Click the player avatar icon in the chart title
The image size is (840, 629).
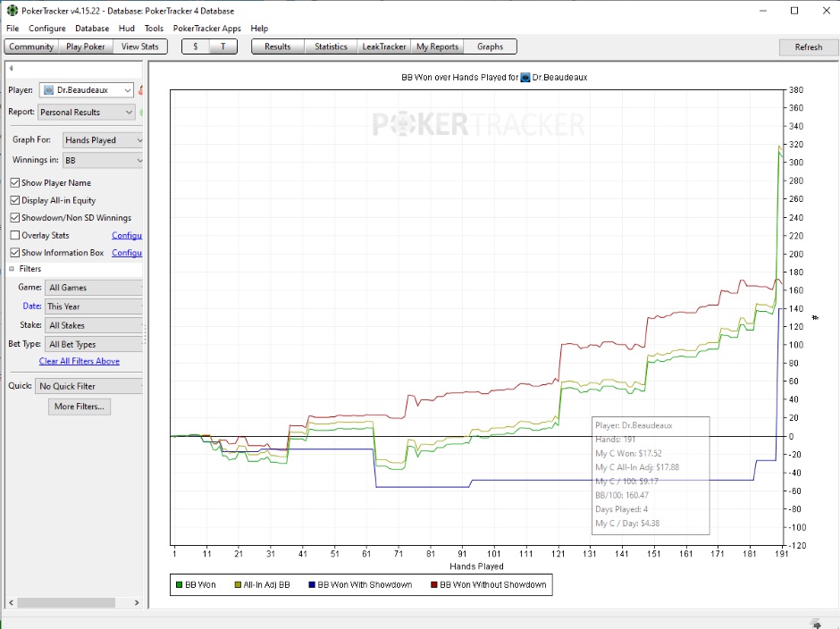(x=525, y=78)
